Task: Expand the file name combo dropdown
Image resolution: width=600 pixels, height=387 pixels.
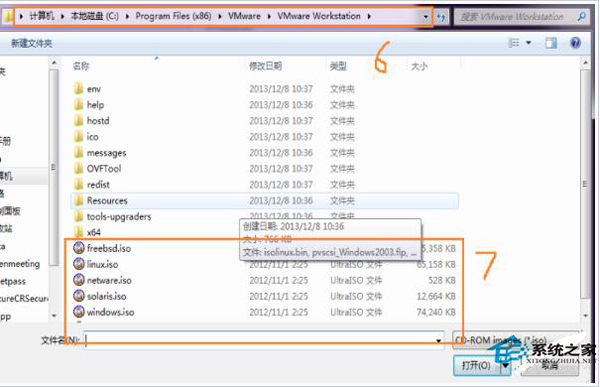Action: 439,340
